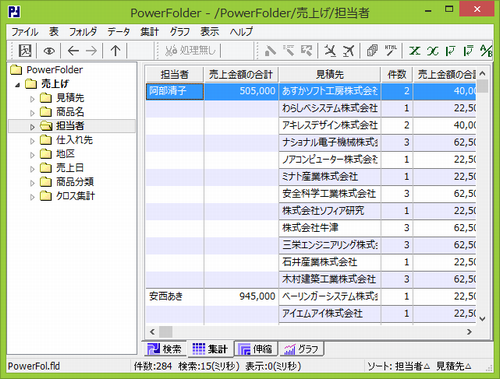Image resolution: width=500 pixels, height=379 pixels.
Task: Open the ファイル menu
Action: click(x=25, y=32)
